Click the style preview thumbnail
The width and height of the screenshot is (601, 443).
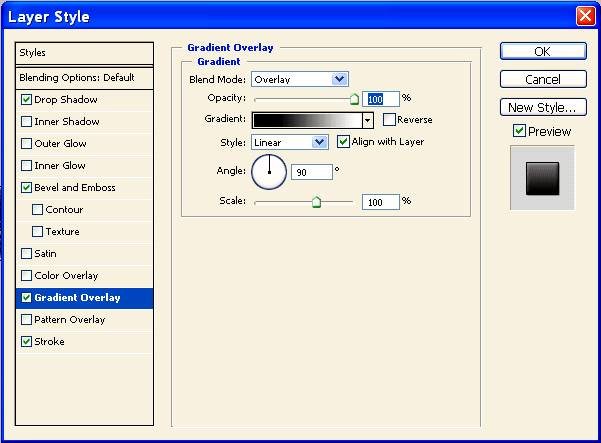pyautogui.click(x=542, y=178)
